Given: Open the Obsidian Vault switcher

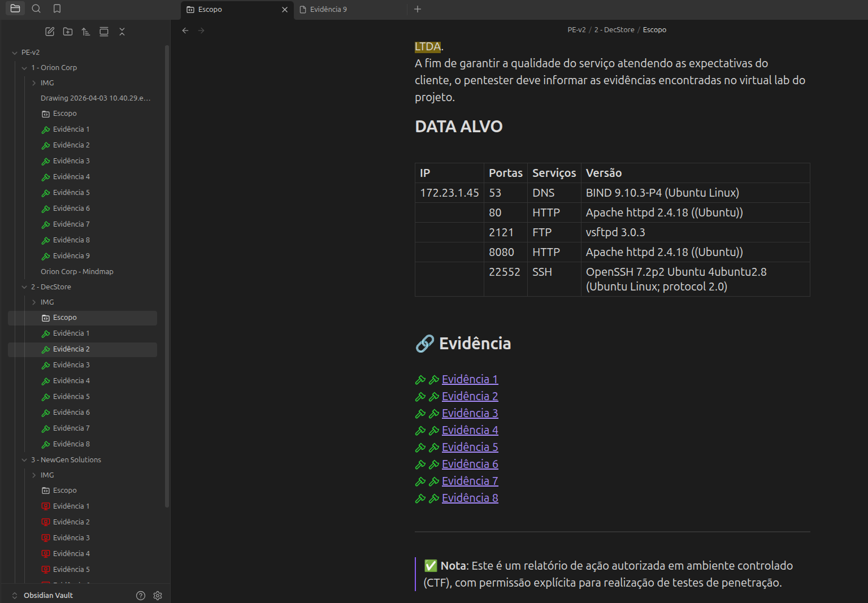Looking at the screenshot, I should (x=48, y=596).
